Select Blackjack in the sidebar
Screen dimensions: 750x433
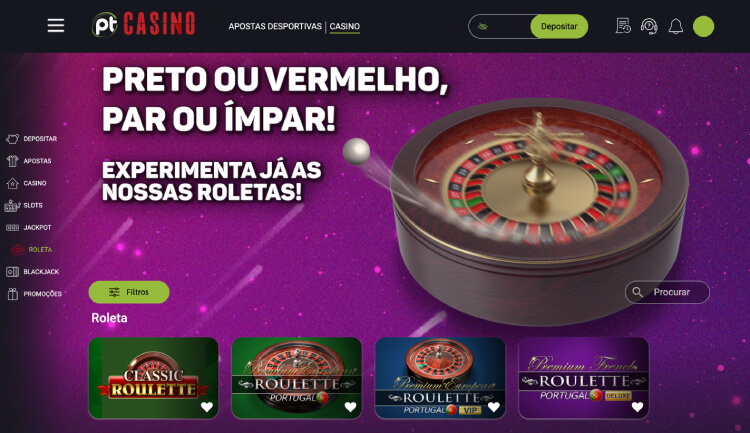pos(33,272)
